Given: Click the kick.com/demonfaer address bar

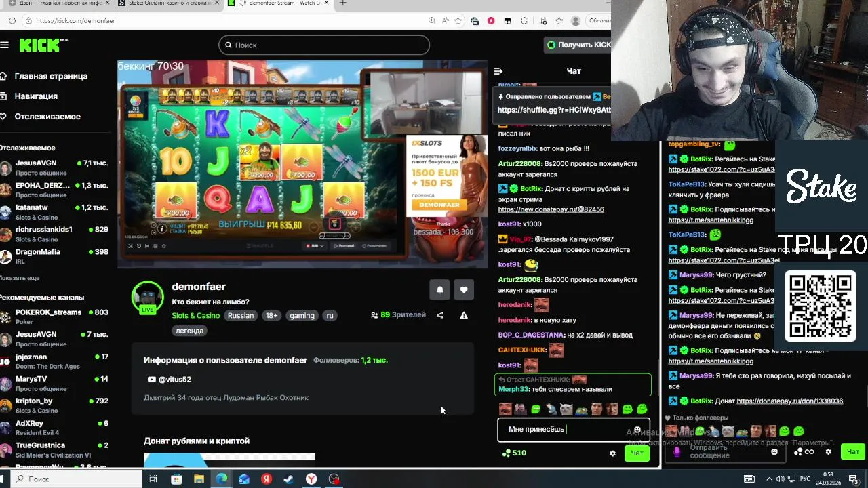Looking at the screenshot, I should pos(224,20).
